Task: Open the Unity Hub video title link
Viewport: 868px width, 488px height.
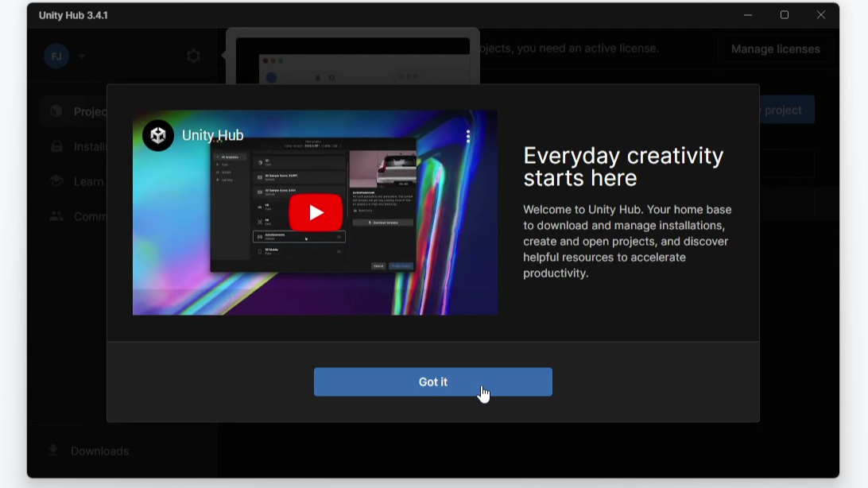Action: 212,136
